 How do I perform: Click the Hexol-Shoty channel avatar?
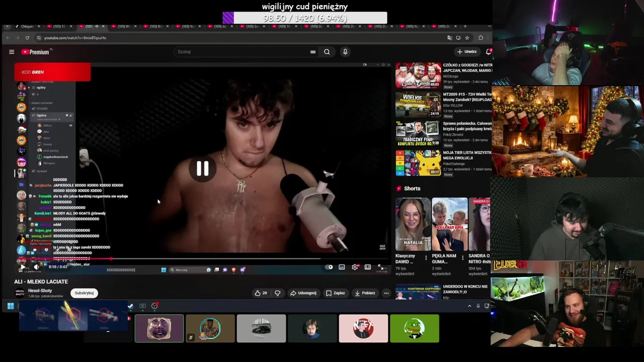click(20, 293)
